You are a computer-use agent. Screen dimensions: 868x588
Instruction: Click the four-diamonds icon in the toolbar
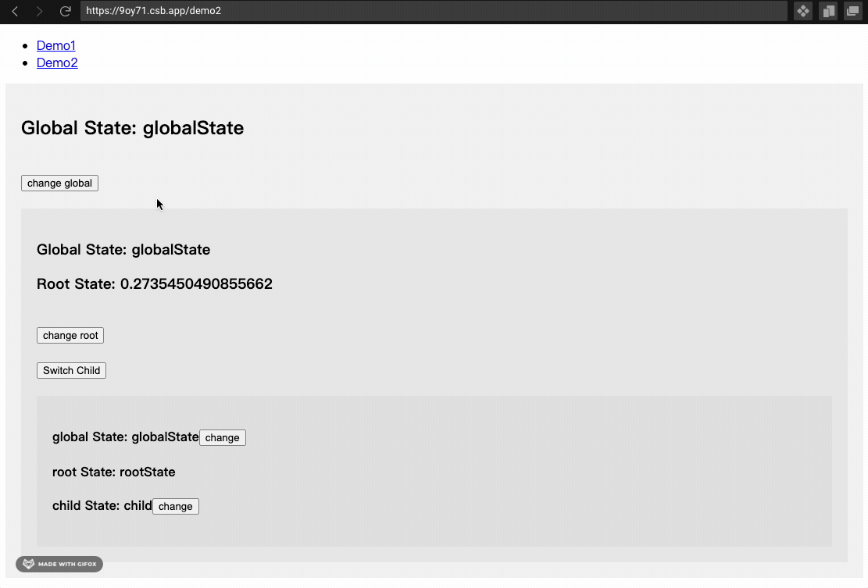point(802,11)
